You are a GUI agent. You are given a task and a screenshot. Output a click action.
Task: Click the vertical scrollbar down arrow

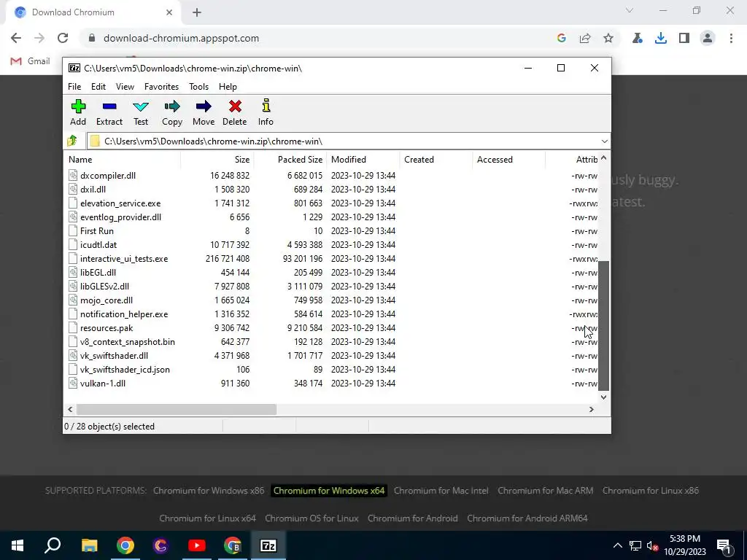603,397
